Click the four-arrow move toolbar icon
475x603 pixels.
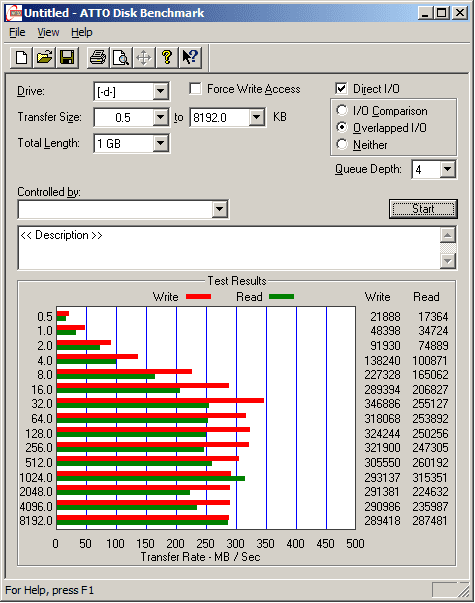[x=144, y=58]
